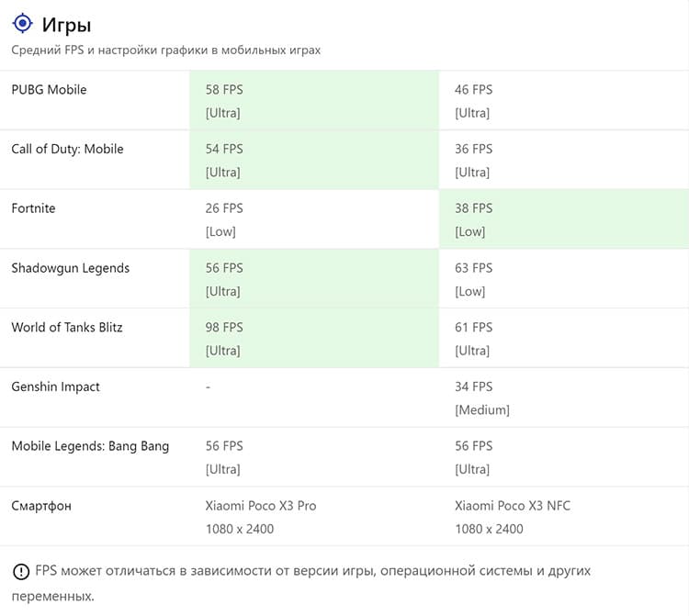
Task: Open the Xiaomi Poco X3 NFC name
Action: pyautogui.click(x=513, y=505)
